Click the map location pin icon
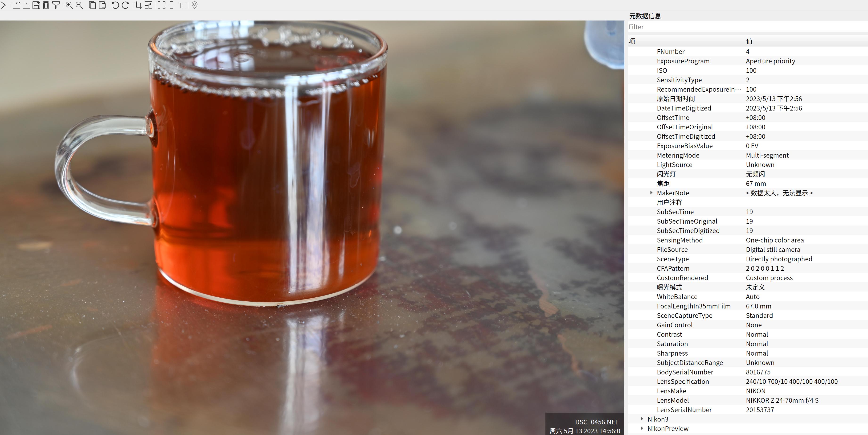This screenshot has width=868, height=435. coord(194,5)
